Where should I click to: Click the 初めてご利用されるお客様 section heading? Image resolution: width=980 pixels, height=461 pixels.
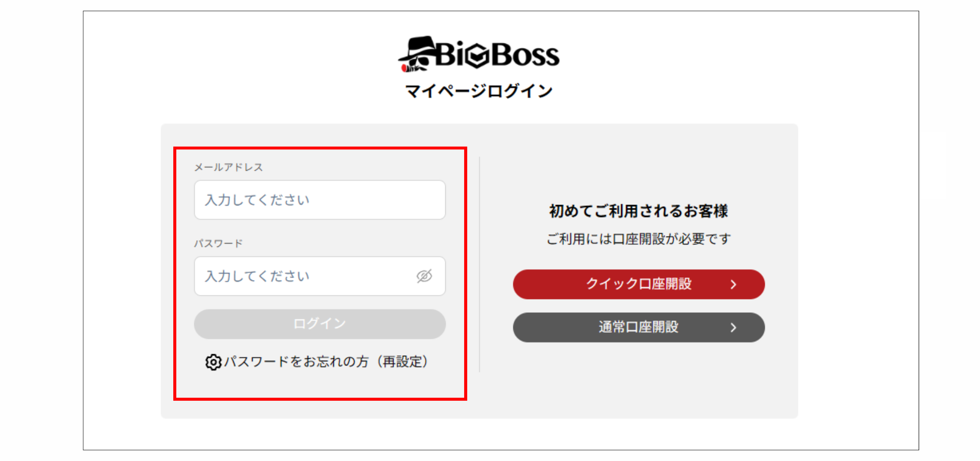639,211
